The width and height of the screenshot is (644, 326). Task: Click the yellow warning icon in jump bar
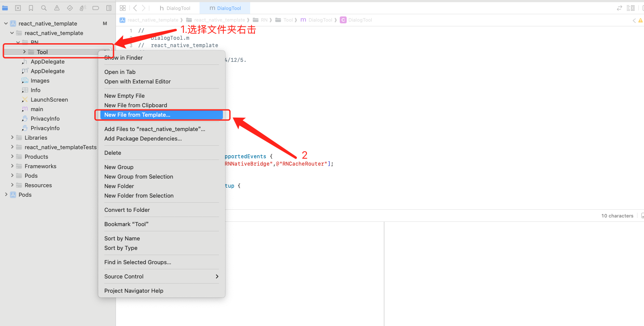pyautogui.click(x=640, y=20)
